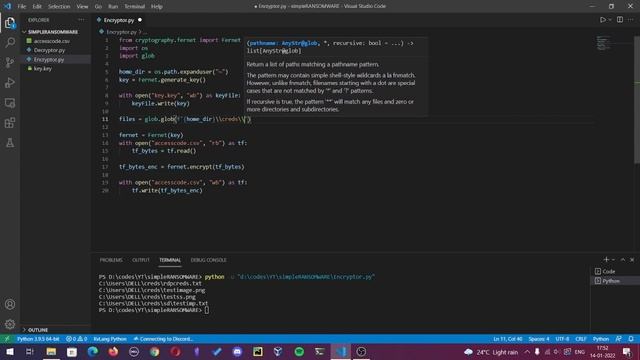Open the Run button dropdown arrow
The width and height of the screenshot is (640, 360).
click(x=610, y=20)
